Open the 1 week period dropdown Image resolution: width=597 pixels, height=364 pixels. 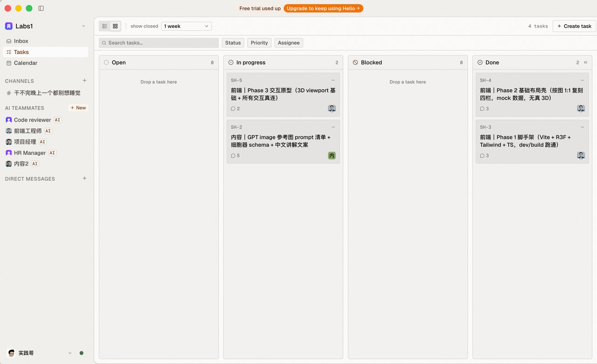point(187,26)
